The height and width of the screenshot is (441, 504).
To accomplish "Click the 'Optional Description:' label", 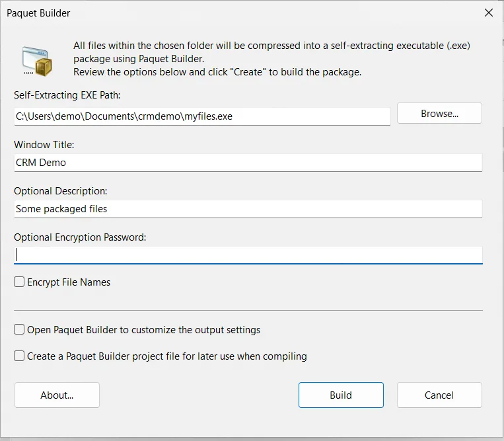I will pyautogui.click(x=60, y=191).
